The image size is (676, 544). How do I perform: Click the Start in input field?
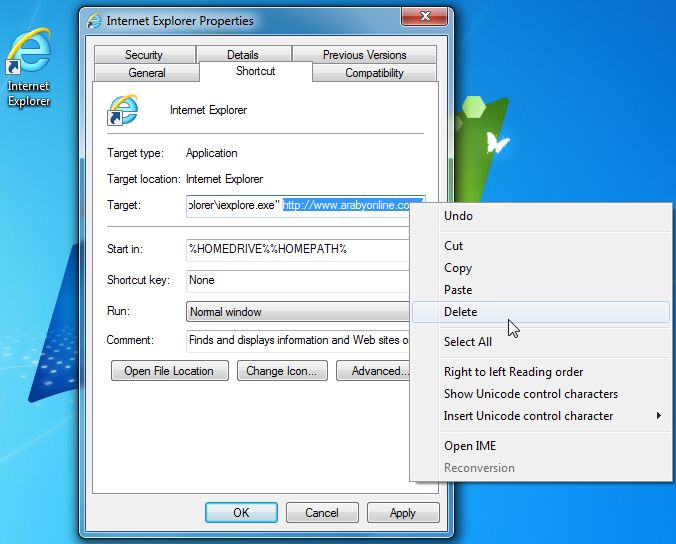[x=297, y=250]
